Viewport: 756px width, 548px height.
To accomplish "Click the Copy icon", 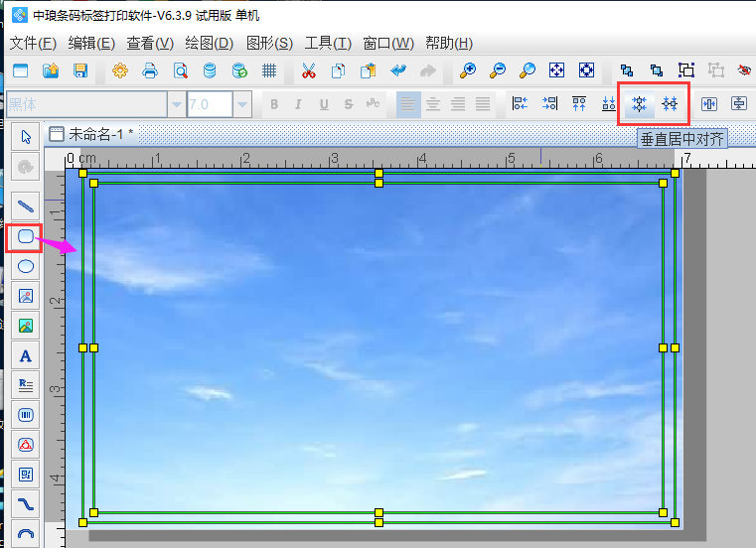I will 338,70.
